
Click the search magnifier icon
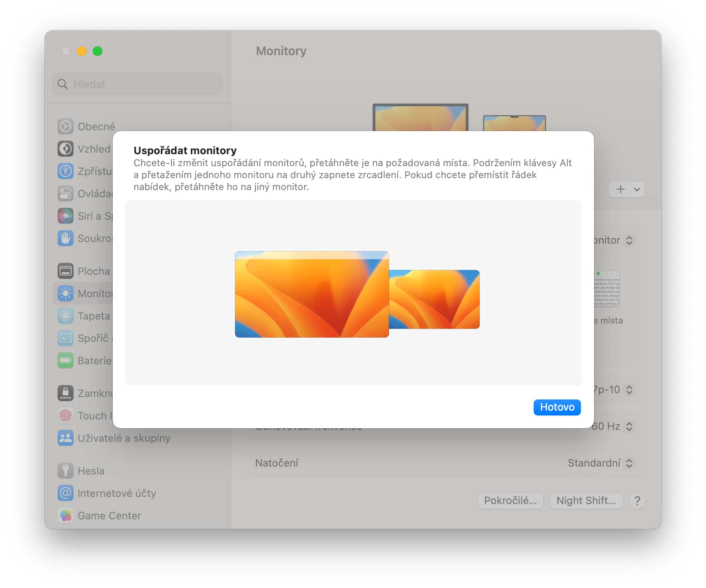[x=62, y=84]
